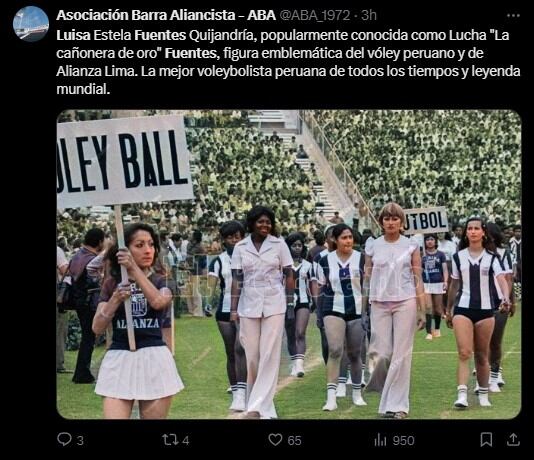The height and width of the screenshot is (460, 534).
Task: Click the Asociación Barra Aliancista display name
Action: [x=166, y=15]
